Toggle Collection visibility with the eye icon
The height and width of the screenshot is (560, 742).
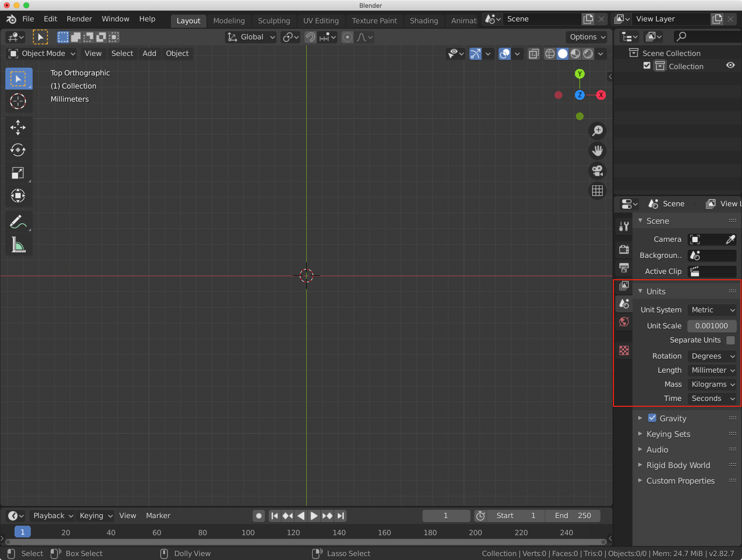pyautogui.click(x=730, y=66)
